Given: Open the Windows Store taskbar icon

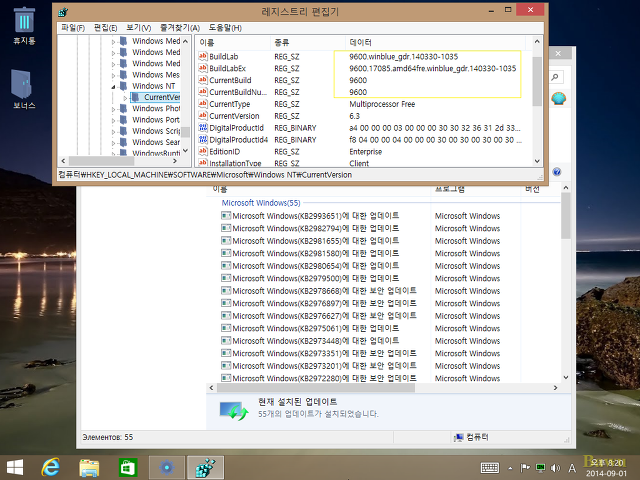Looking at the screenshot, I should [127, 467].
